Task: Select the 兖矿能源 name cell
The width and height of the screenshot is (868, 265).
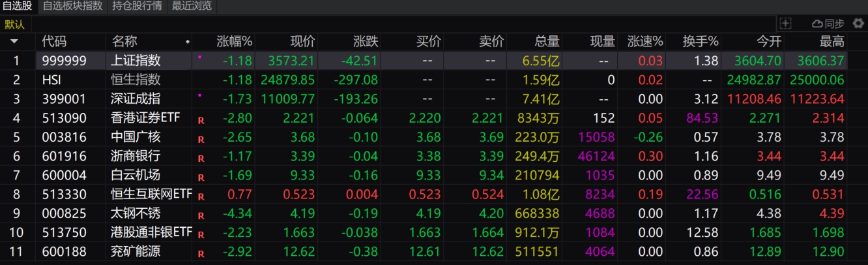Action: (x=136, y=251)
